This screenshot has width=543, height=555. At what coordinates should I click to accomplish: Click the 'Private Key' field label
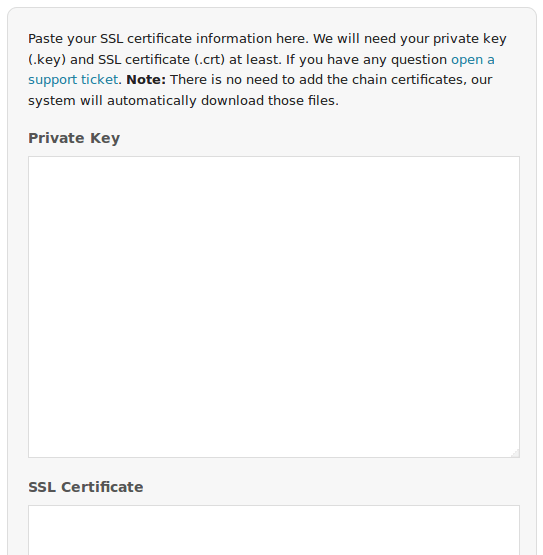point(74,138)
